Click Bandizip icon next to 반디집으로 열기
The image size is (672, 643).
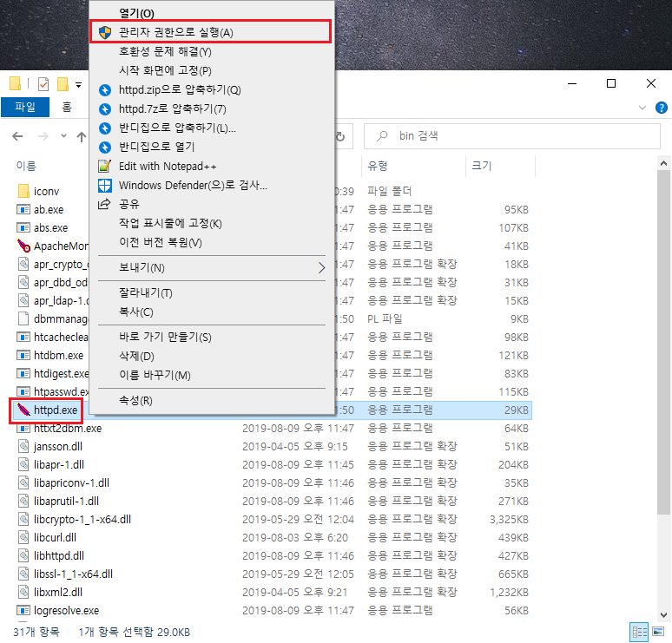pyautogui.click(x=105, y=148)
